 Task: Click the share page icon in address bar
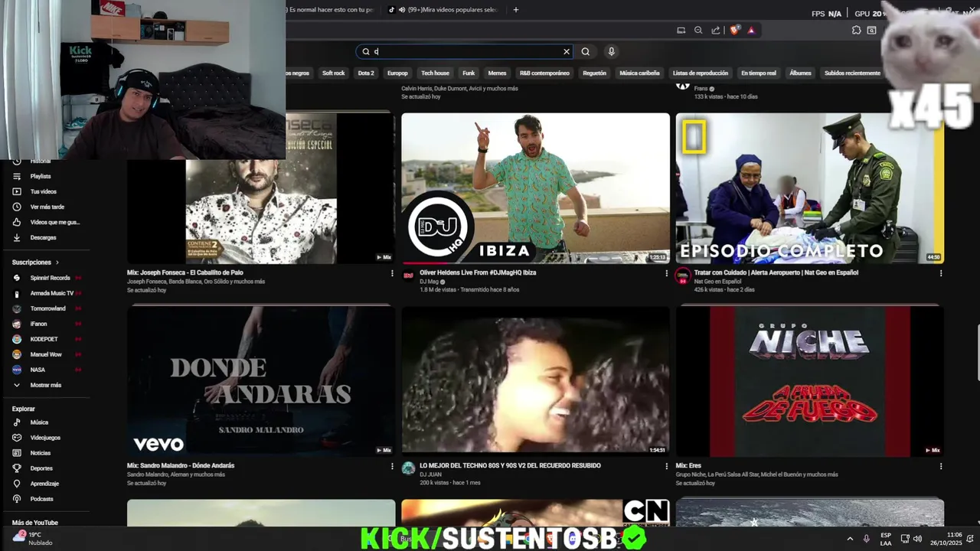[716, 30]
